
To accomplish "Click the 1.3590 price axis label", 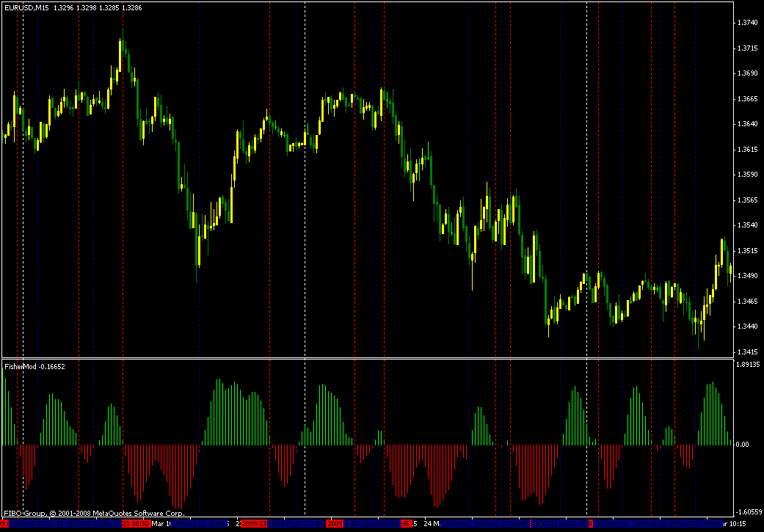I will (746, 175).
